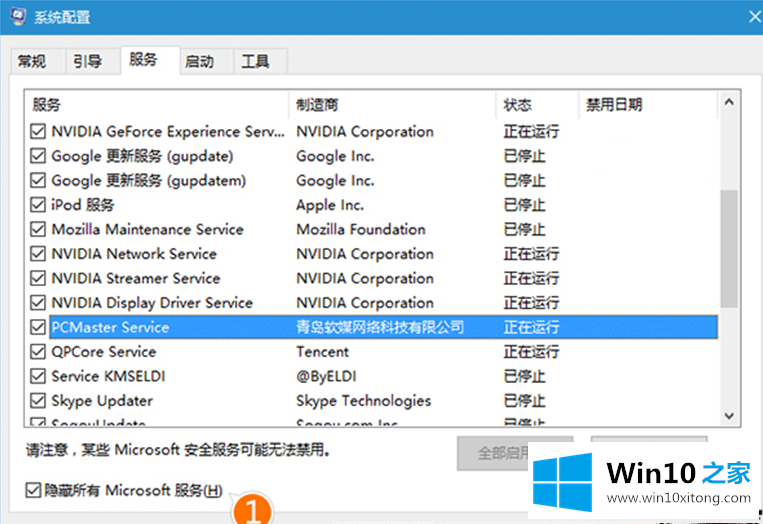Sort by the 状态 column header

[537, 105]
